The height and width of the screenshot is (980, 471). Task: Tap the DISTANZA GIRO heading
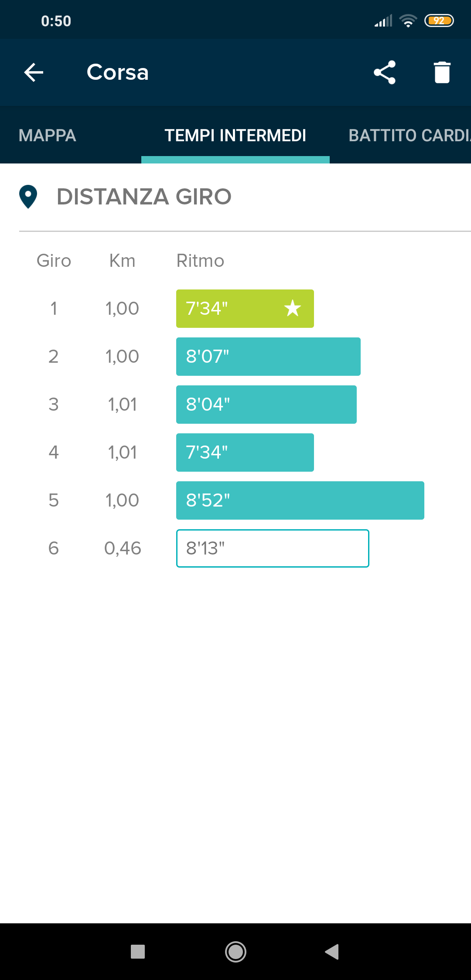[144, 197]
